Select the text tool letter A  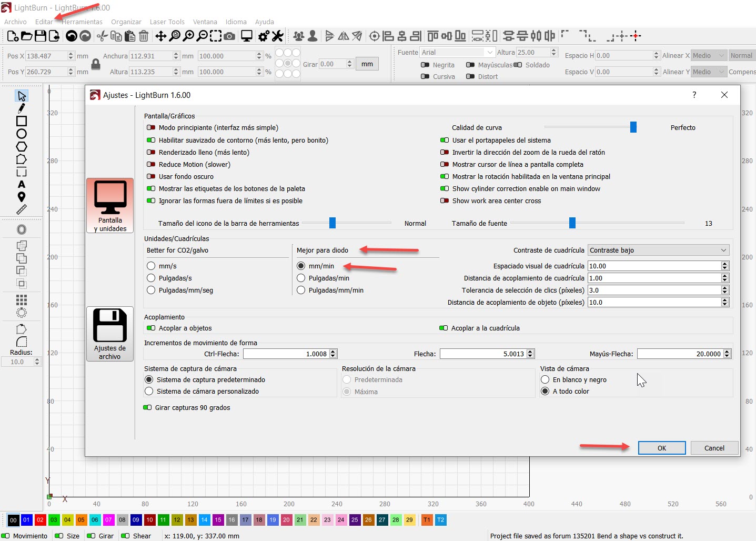pos(22,184)
